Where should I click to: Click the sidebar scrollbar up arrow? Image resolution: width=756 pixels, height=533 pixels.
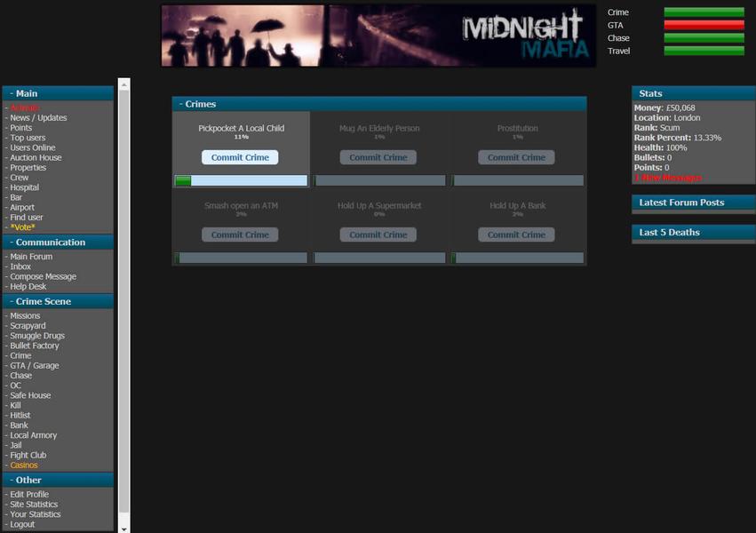click(x=124, y=85)
